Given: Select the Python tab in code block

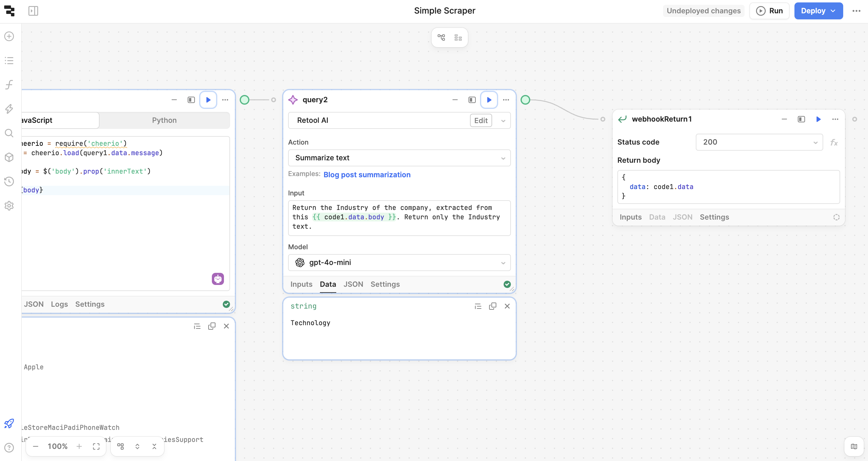Looking at the screenshot, I should point(164,120).
